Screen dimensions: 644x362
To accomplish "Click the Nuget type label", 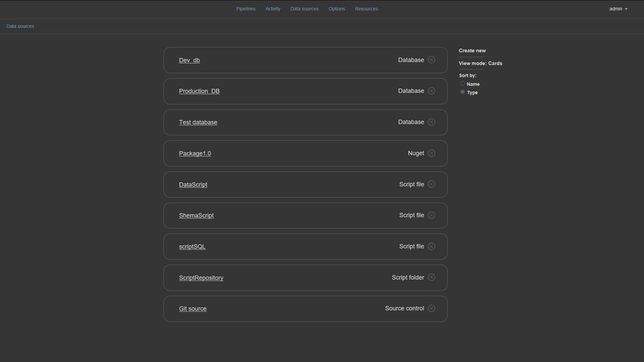I will point(416,153).
